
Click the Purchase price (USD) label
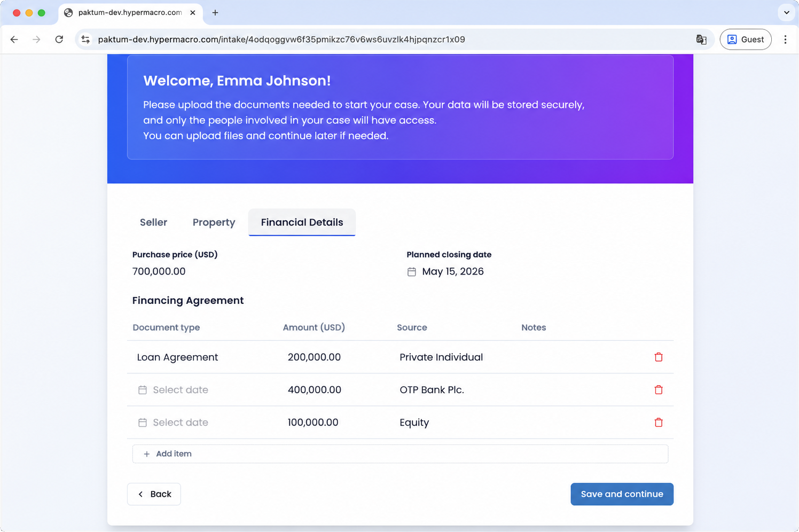[175, 255]
